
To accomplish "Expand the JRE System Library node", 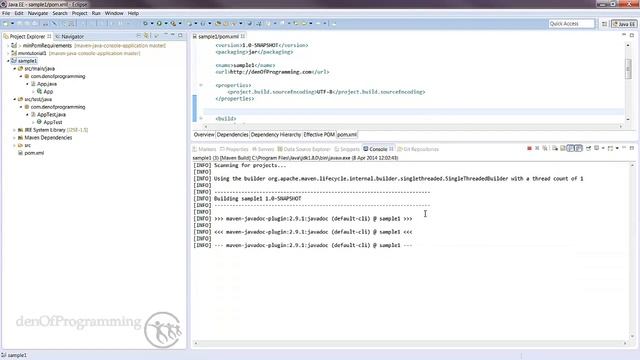I will 15,130.
